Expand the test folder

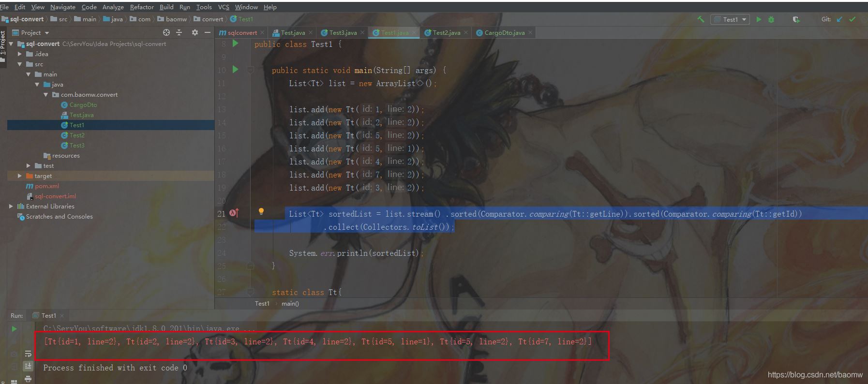coord(29,166)
